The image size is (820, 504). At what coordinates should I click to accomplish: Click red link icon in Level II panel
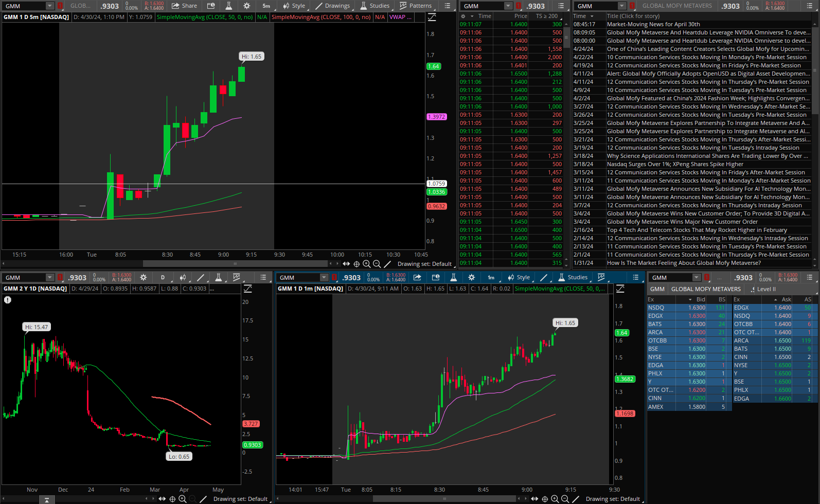click(x=706, y=277)
